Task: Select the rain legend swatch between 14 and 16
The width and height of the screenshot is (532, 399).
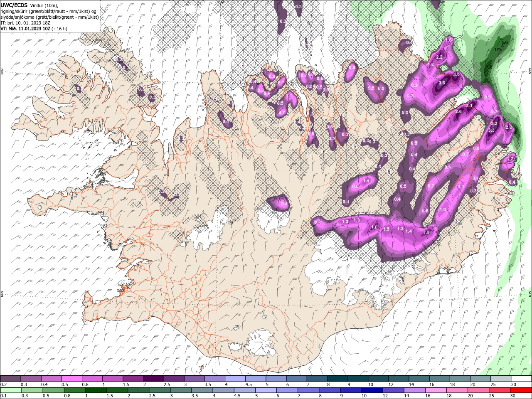Action: click(415, 390)
